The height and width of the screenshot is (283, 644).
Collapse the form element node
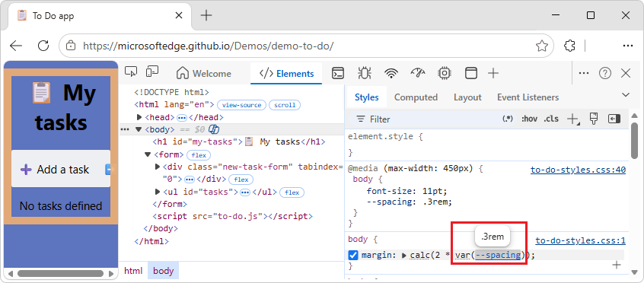pyautogui.click(x=148, y=155)
